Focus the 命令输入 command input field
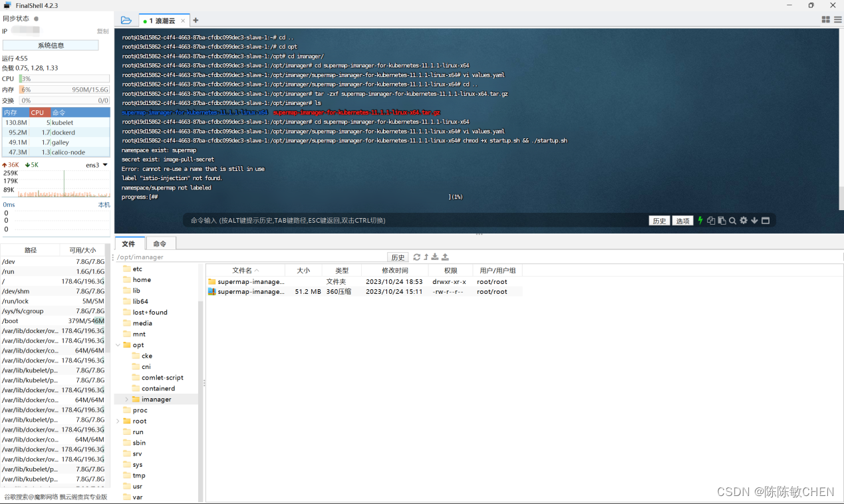Screen dimensions: 844x504 [416, 221]
